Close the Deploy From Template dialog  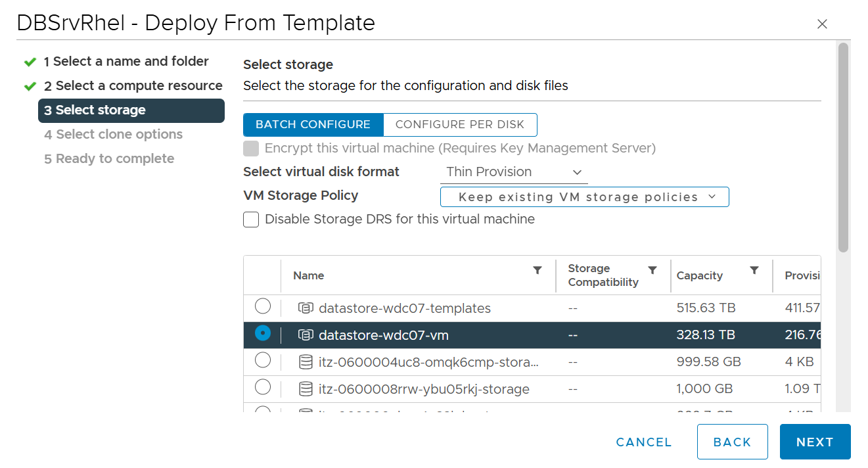[x=821, y=24]
